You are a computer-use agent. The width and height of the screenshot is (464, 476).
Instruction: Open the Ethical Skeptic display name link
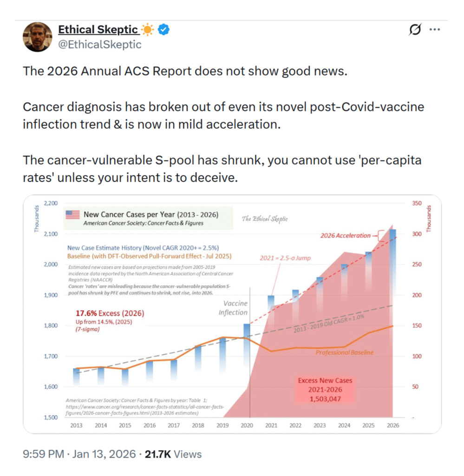click(98, 30)
